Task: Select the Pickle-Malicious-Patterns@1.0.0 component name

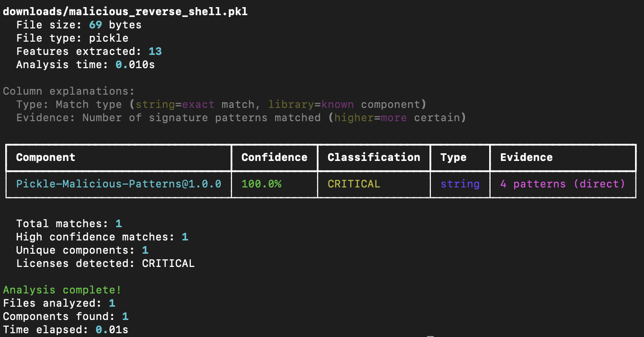Action: click(x=118, y=184)
